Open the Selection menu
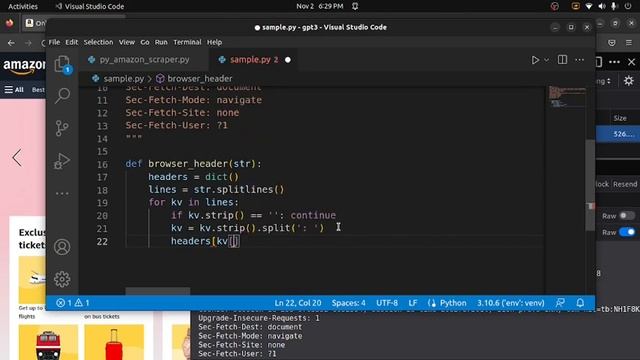This screenshot has height=360, width=640. [98, 42]
